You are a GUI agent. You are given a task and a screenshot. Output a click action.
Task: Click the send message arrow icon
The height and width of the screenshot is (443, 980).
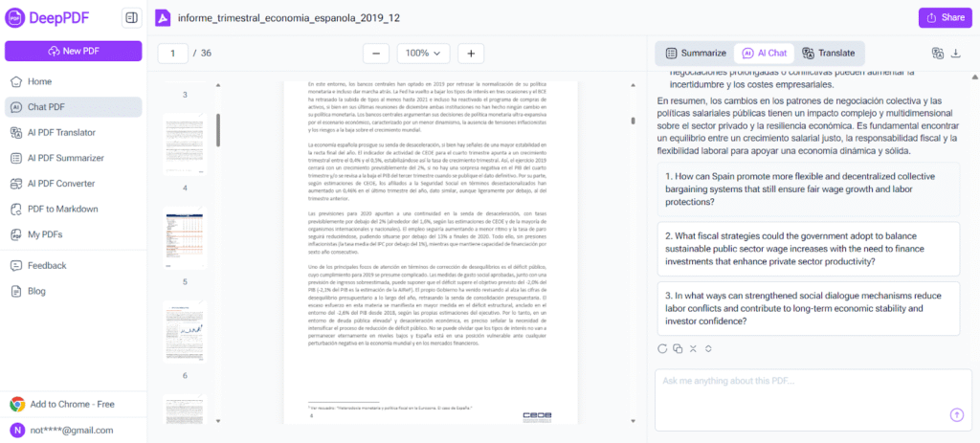(956, 414)
